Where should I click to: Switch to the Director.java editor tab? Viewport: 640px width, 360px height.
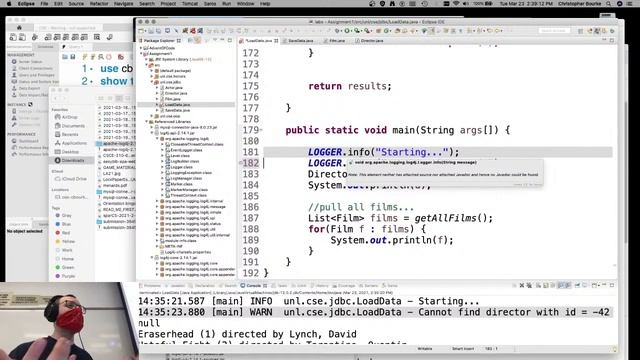click(371, 41)
